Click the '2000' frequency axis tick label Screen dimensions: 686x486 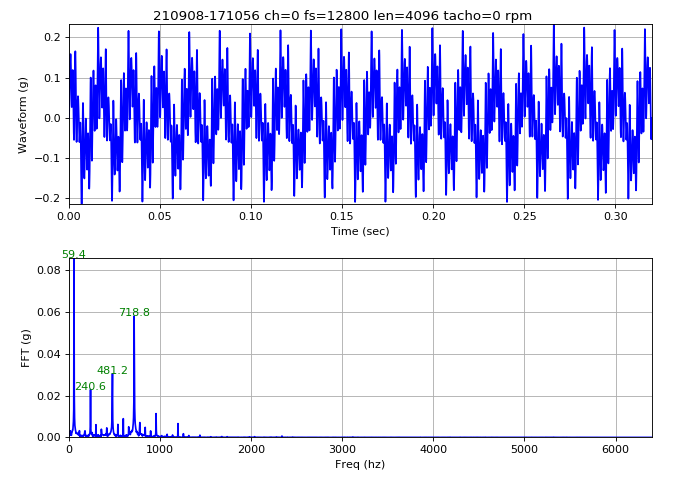pos(251,450)
